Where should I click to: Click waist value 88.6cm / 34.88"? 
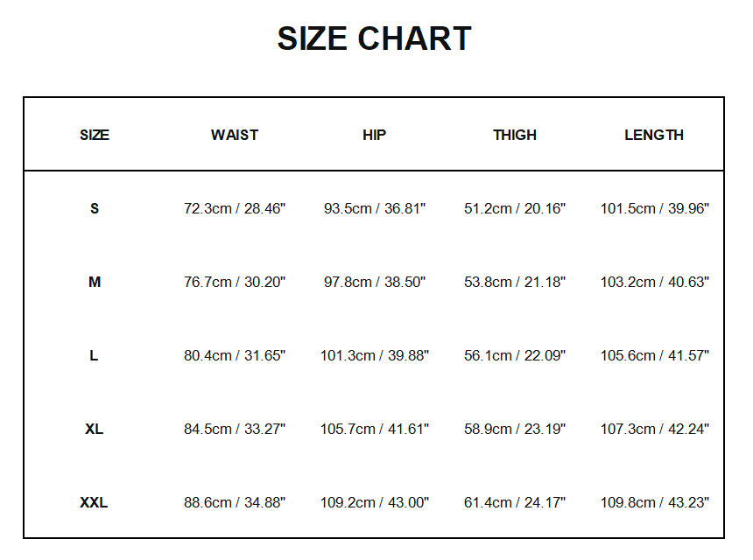(235, 502)
